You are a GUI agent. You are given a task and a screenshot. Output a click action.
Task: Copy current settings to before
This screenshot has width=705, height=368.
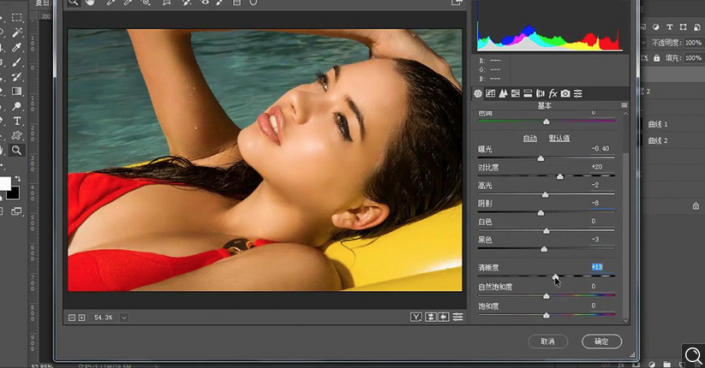coord(444,317)
